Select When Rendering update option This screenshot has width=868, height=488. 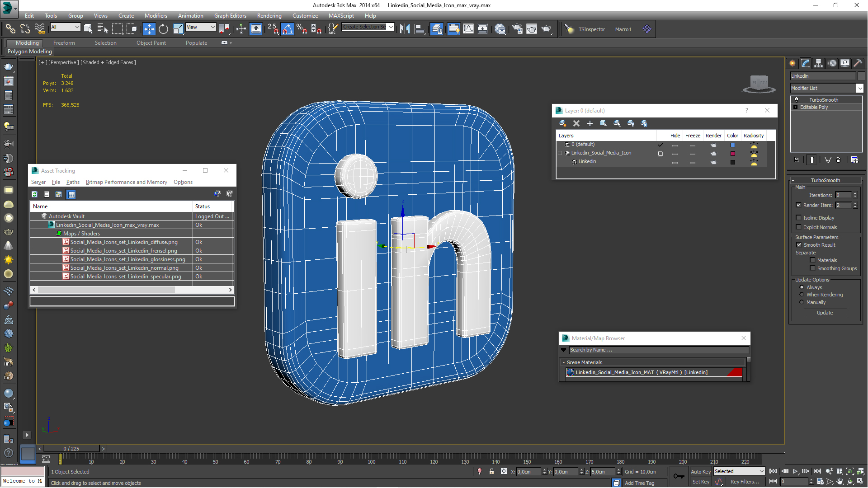[x=802, y=295]
